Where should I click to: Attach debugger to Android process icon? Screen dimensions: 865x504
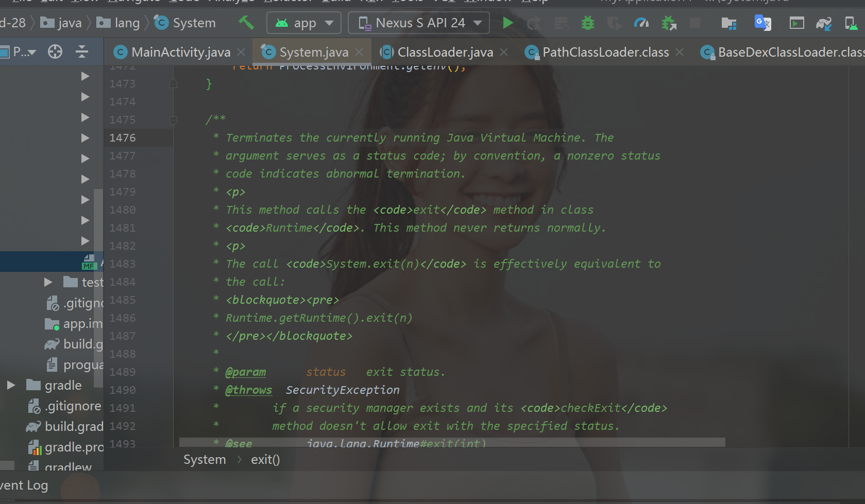(669, 23)
